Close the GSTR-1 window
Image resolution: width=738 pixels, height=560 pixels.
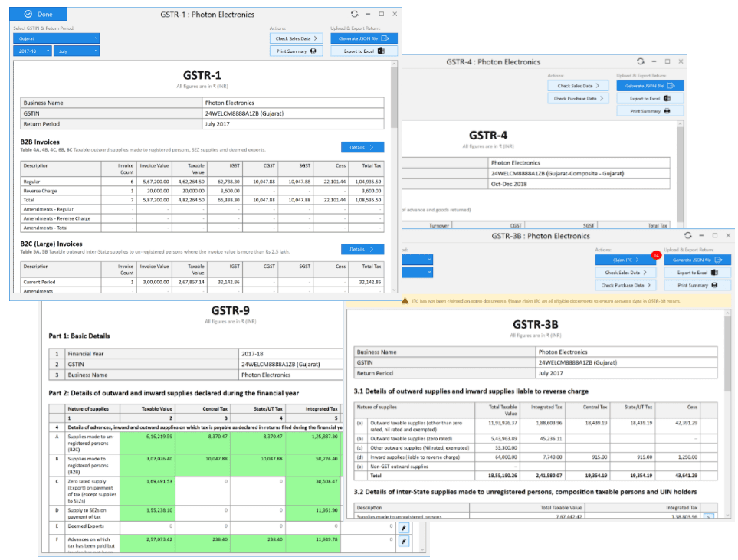coord(395,14)
